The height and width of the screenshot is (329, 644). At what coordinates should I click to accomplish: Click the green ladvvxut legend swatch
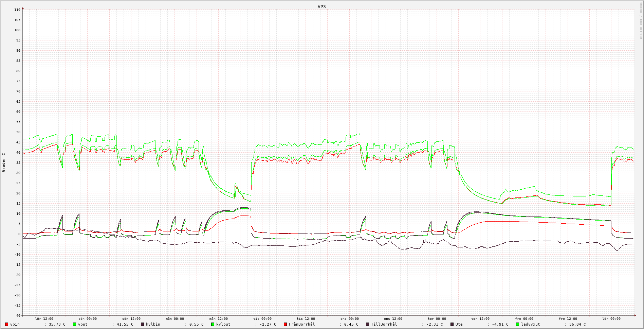(x=517, y=324)
